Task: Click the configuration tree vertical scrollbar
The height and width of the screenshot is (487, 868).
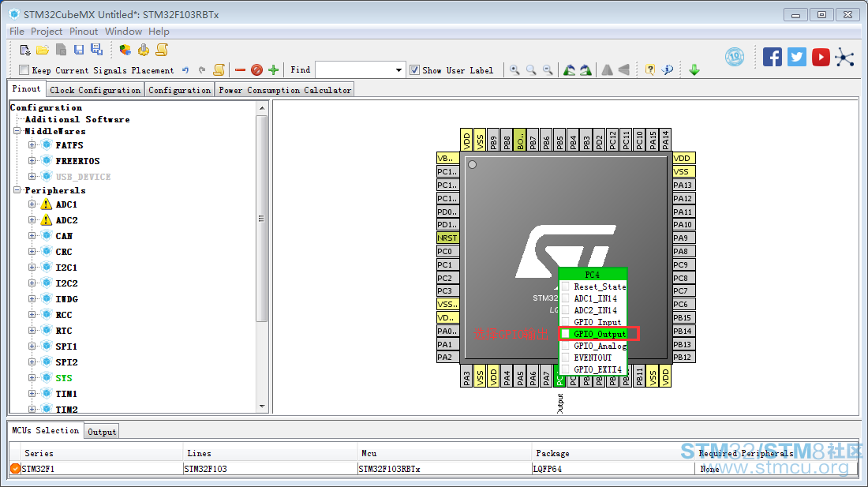Action: coord(262,219)
